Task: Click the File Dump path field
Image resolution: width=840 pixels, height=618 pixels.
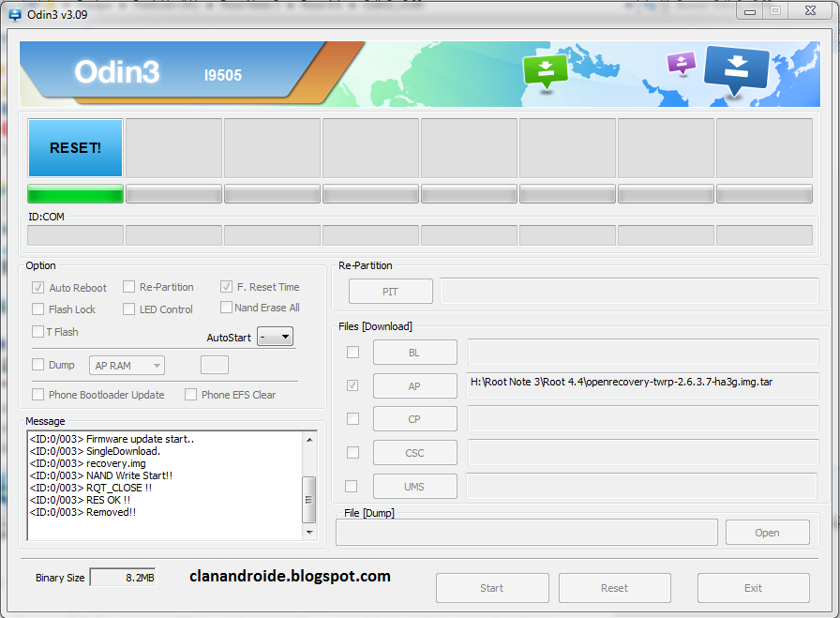Action: click(x=527, y=533)
